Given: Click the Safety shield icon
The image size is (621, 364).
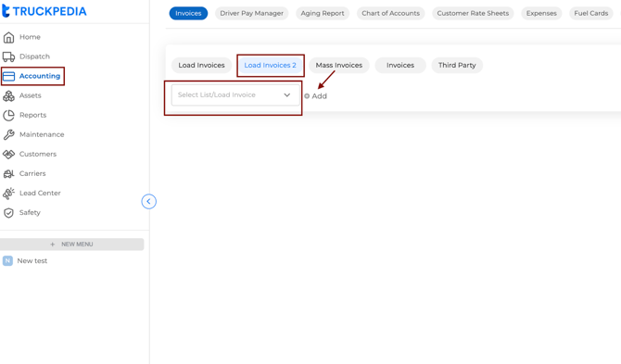Looking at the screenshot, I should pos(8,213).
